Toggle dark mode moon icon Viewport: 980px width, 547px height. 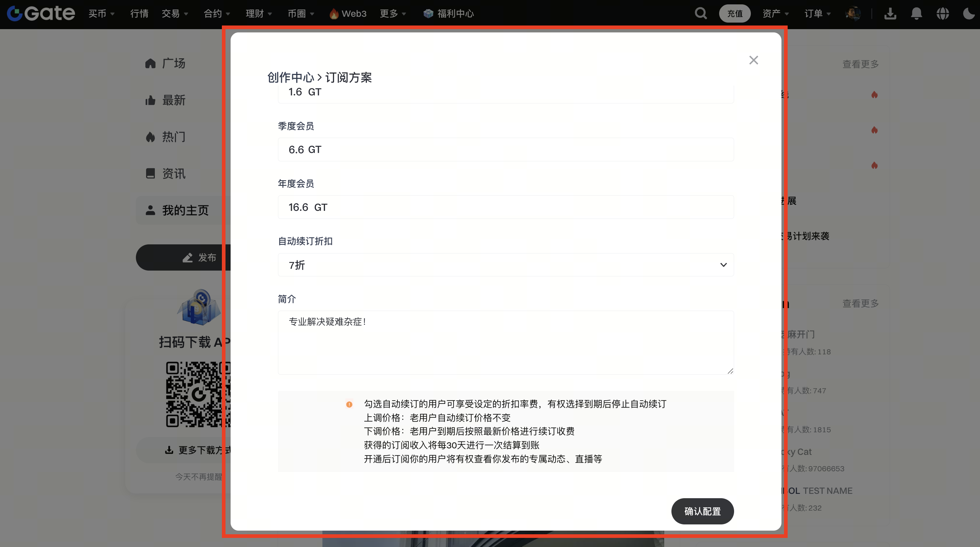point(969,14)
